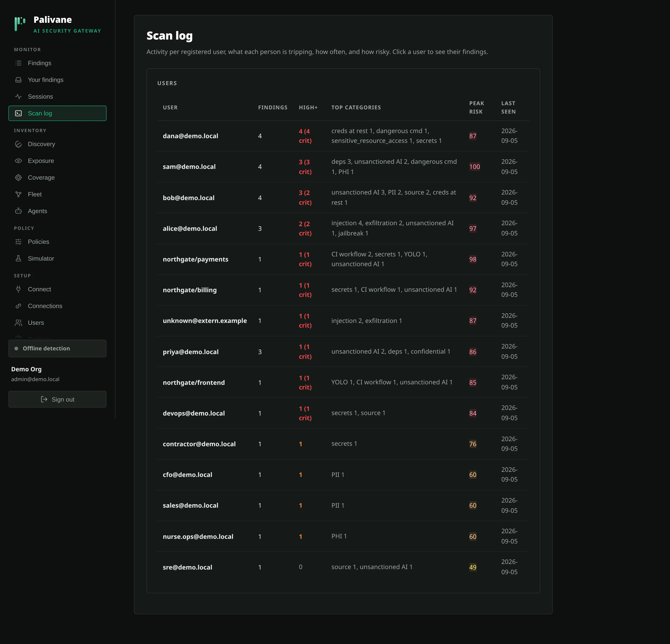Open sre@demo.local findings

[x=343, y=567]
